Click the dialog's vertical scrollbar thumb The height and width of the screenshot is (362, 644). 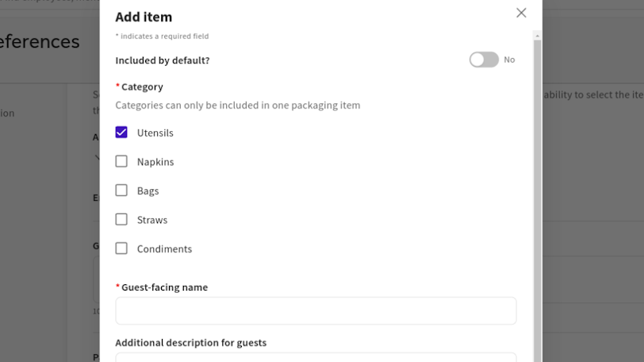[537, 198]
